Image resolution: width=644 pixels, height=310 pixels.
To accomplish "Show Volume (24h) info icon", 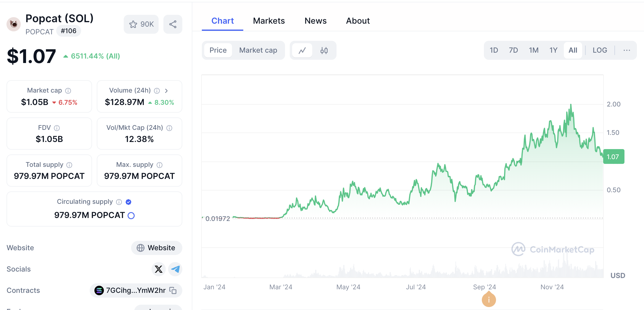I will [157, 91].
